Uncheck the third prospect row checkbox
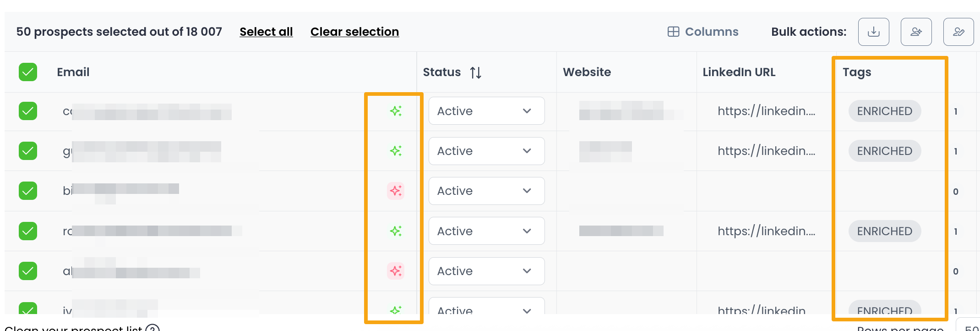Image resolution: width=980 pixels, height=331 pixels. (28, 191)
